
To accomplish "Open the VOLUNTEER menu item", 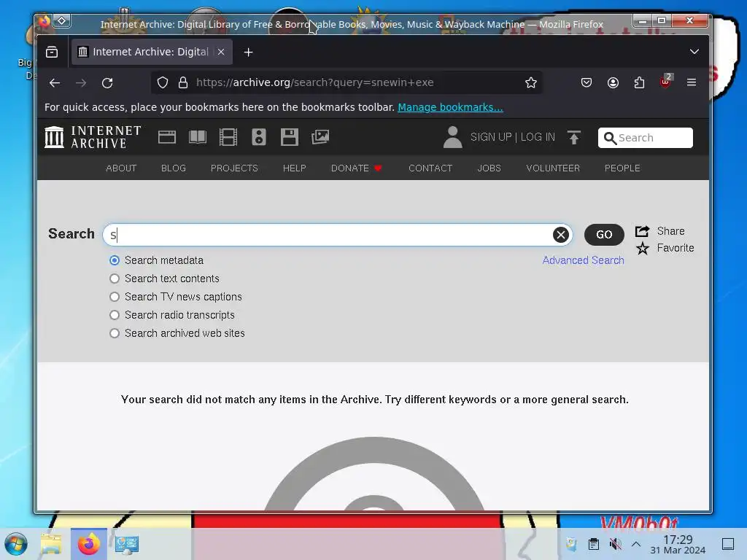I will [x=553, y=168].
